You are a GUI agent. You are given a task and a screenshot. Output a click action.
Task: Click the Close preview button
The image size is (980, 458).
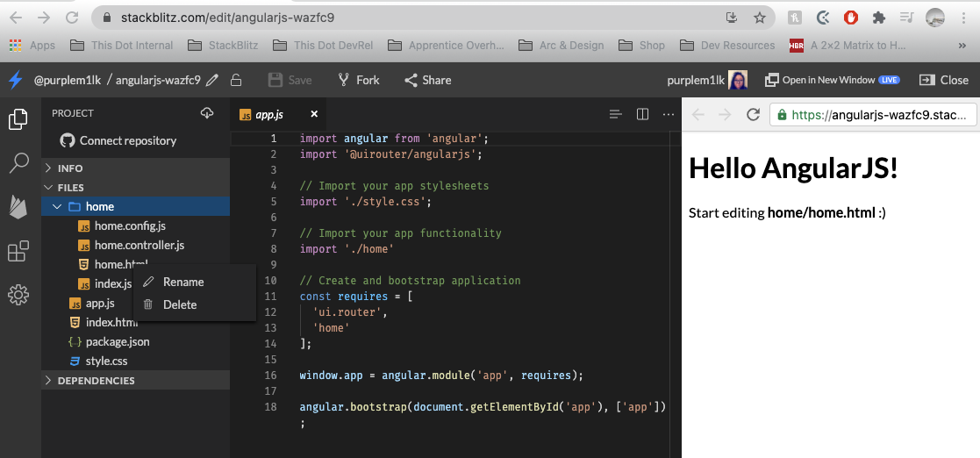[x=944, y=80]
